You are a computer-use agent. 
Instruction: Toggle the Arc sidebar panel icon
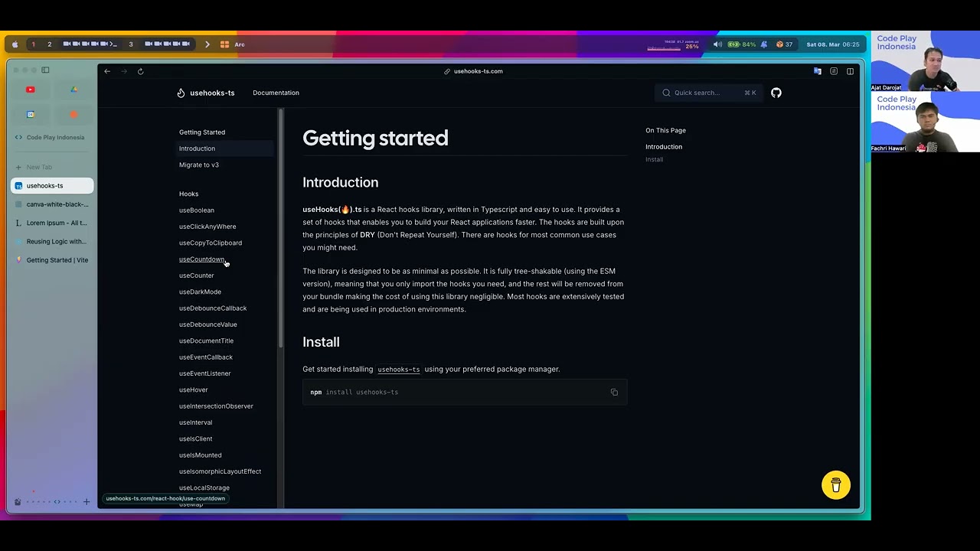click(x=45, y=70)
